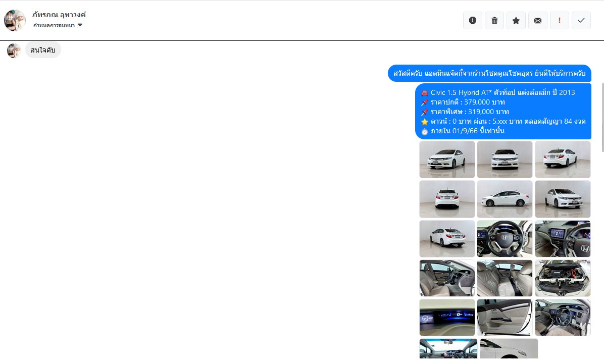
Task: Click the deadline line with 01/9/66
Action: coord(467,131)
